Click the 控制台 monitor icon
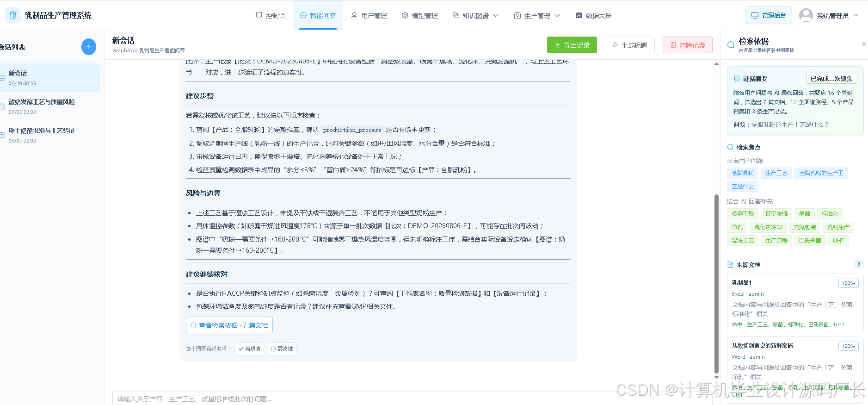The height and width of the screenshot is (405, 868). tap(259, 15)
